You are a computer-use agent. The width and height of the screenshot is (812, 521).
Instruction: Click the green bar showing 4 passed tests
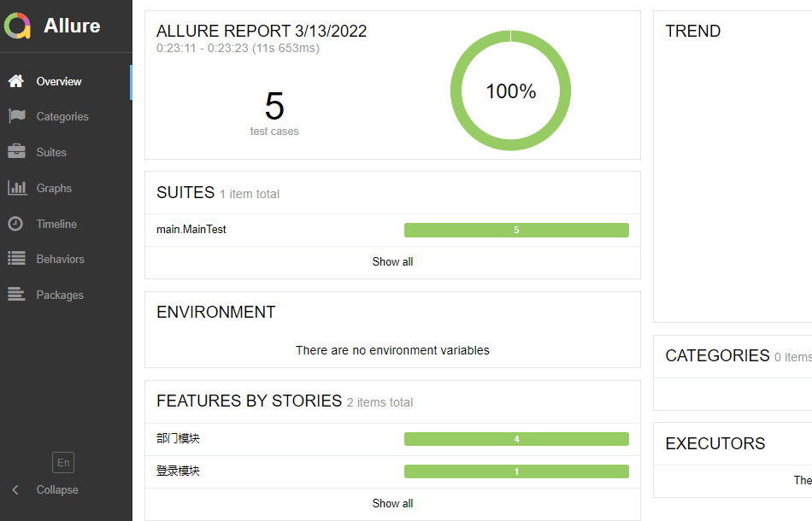click(516, 439)
